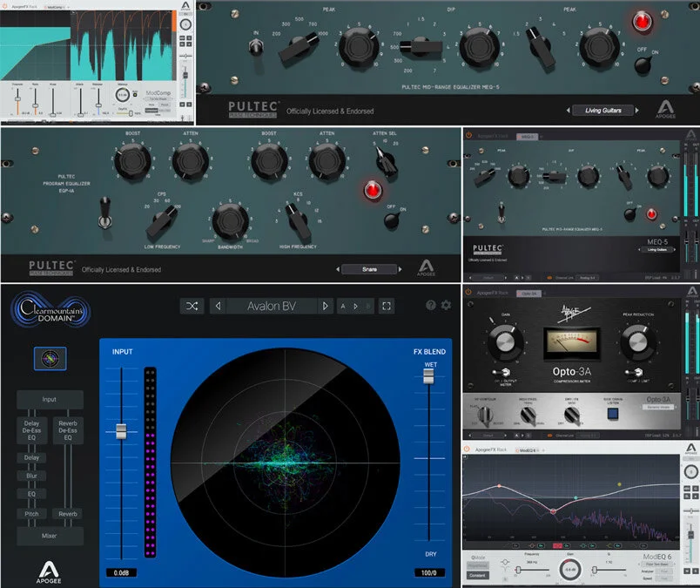
Task: Click previous arrow beside Snare preset
Action: pyautogui.click(x=338, y=269)
